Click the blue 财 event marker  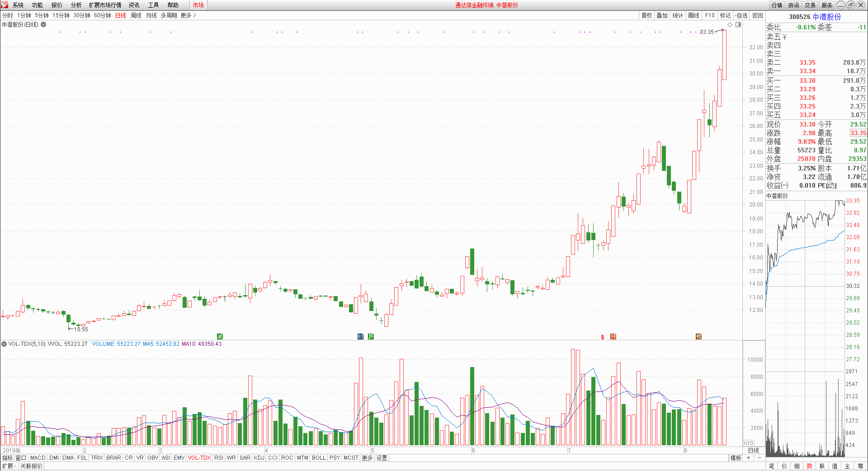click(x=360, y=336)
